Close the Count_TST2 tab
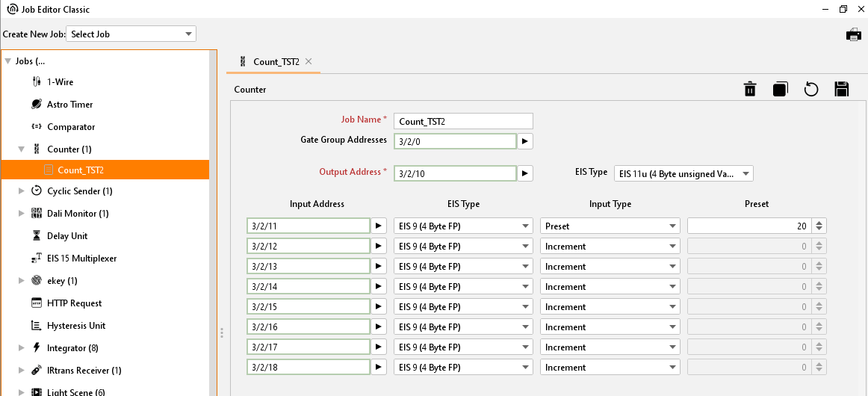The height and width of the screenshot is (396, 868). pos(309,62)
